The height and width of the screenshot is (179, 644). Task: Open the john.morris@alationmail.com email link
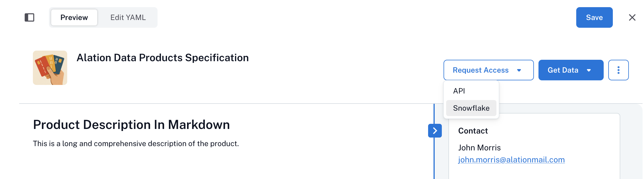[x=511, y=160]
